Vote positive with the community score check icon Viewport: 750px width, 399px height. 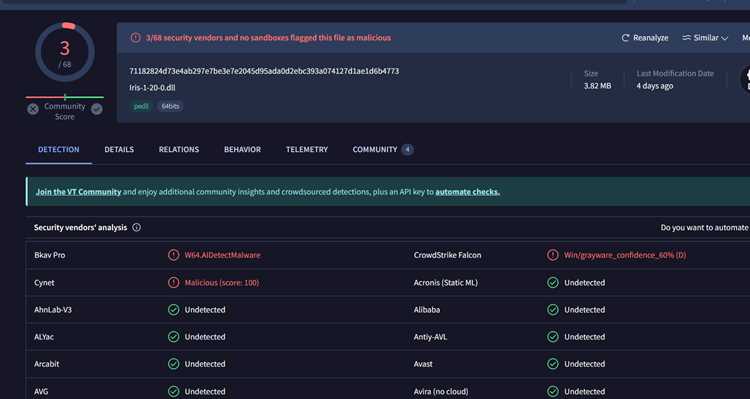pyautogui.click(x=97, y=109)
